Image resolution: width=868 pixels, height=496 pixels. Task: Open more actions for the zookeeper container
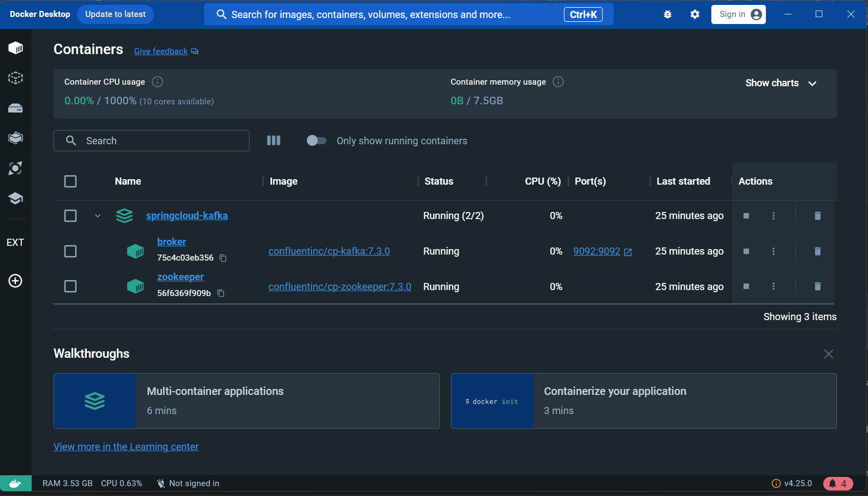tap(774, 286)
